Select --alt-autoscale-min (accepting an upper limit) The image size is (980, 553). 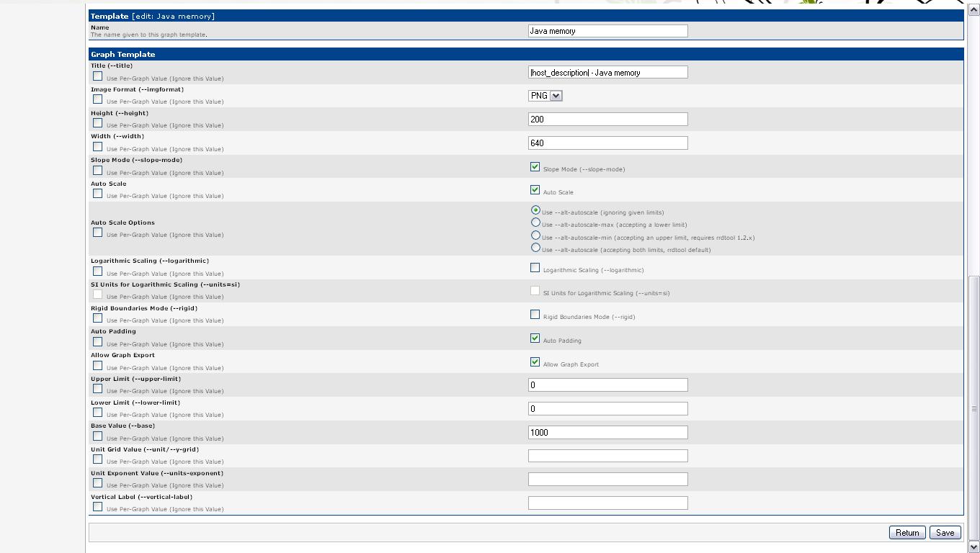point(535,235)
